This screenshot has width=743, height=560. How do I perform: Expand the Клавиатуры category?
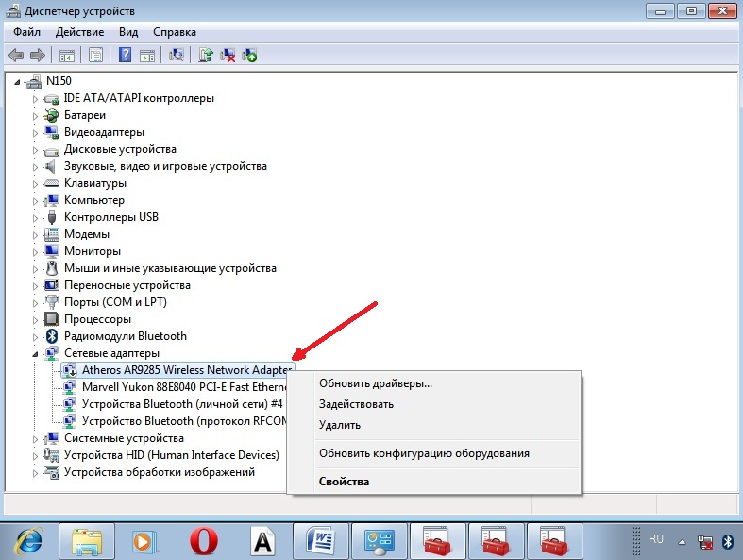coord(37,183)
